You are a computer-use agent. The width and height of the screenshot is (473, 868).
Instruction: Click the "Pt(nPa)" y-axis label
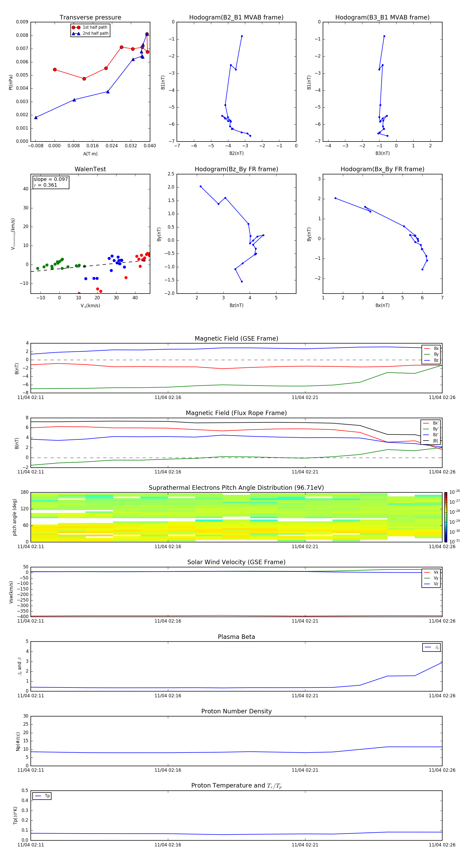click(11, 82)
